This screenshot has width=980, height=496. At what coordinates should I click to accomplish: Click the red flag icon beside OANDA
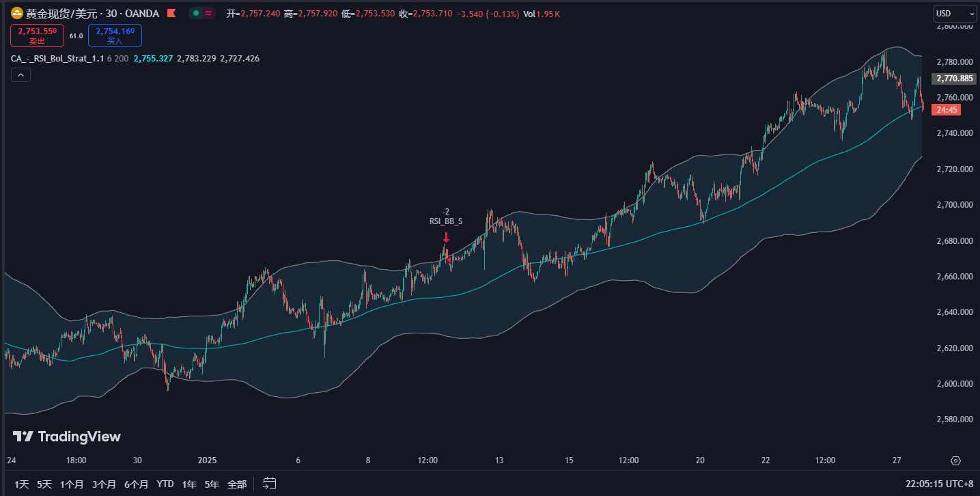pos(171,13)
